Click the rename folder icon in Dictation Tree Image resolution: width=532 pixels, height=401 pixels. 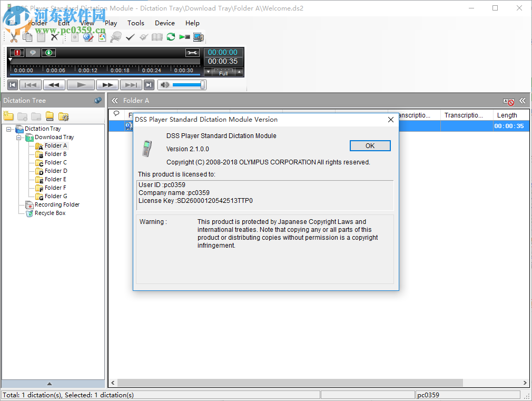(50, 116)
